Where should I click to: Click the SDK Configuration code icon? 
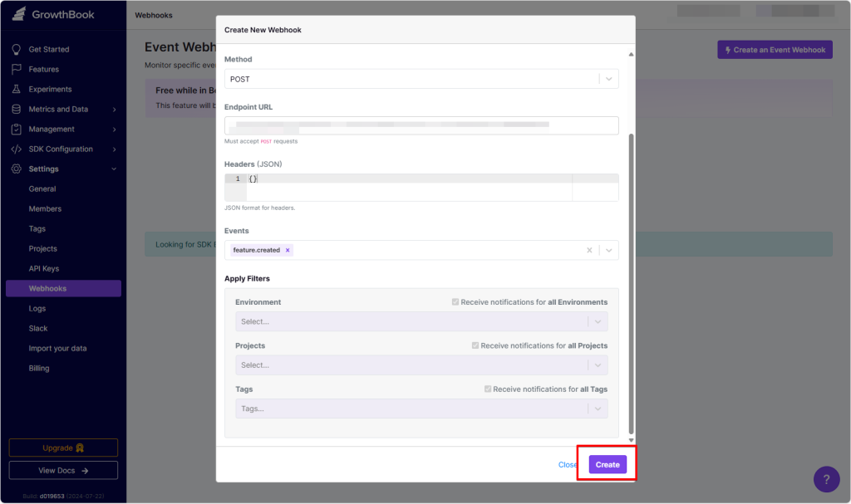[x=16, y=149]
